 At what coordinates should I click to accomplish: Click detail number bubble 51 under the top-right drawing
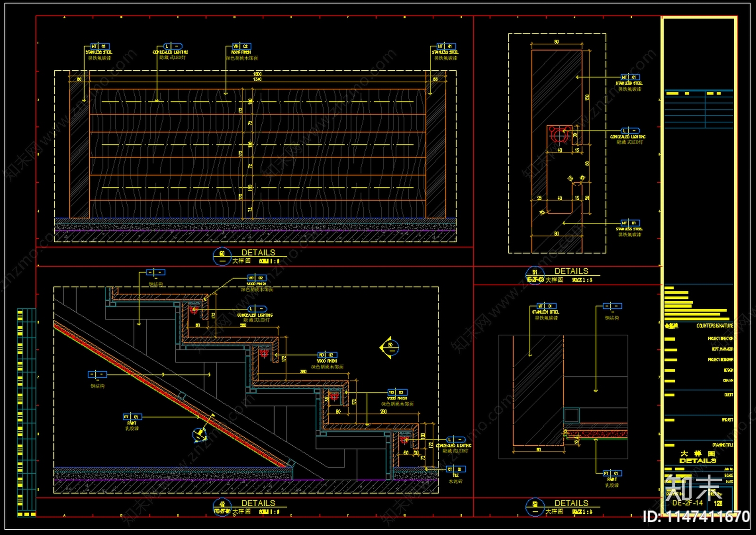(x=535, y=275)
